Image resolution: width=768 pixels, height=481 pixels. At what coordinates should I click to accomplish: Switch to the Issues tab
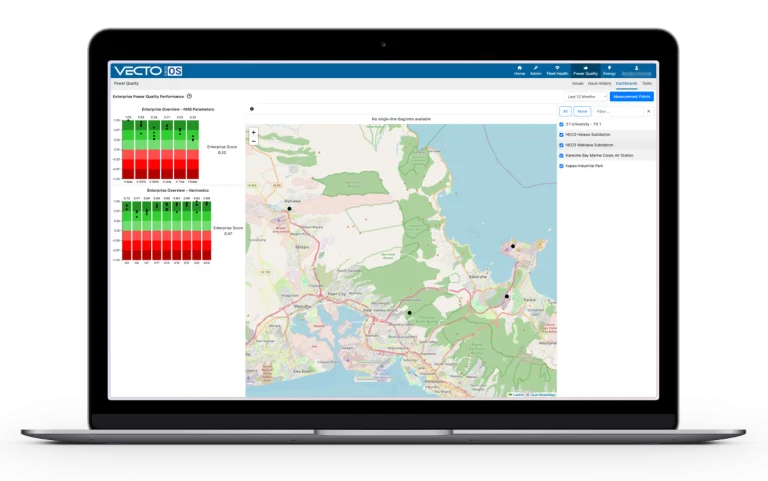click(x=577, y=84)
